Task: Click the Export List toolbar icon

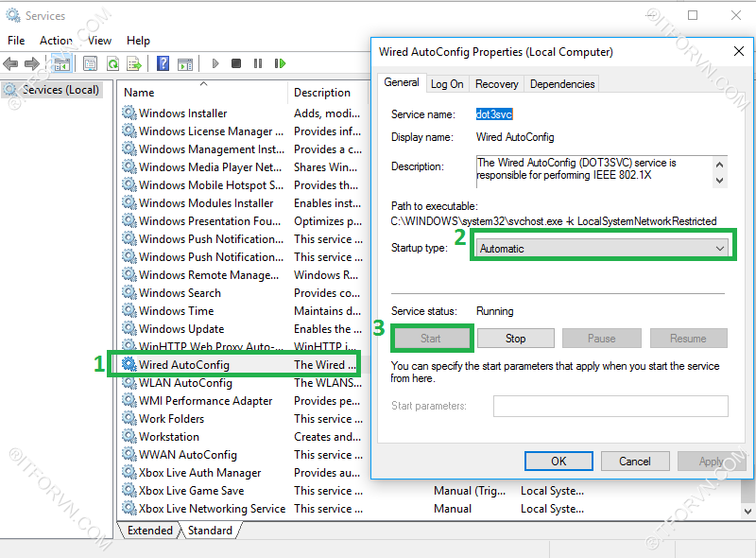Action: 133,63
